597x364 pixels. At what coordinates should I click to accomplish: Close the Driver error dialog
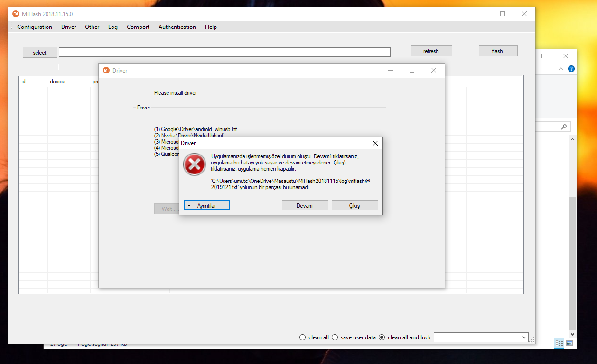[x=375, y=143]
